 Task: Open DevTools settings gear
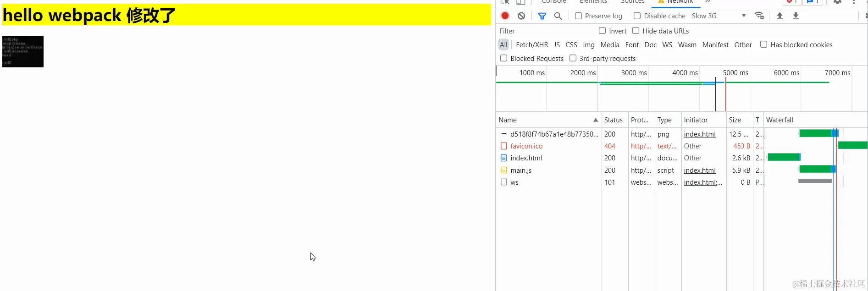tap(837, 2)
